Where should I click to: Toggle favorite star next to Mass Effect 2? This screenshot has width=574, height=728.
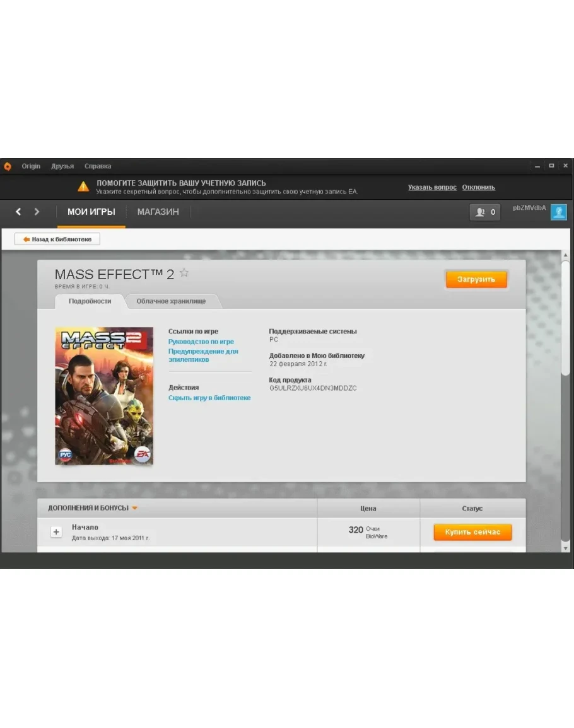(184, 273)
